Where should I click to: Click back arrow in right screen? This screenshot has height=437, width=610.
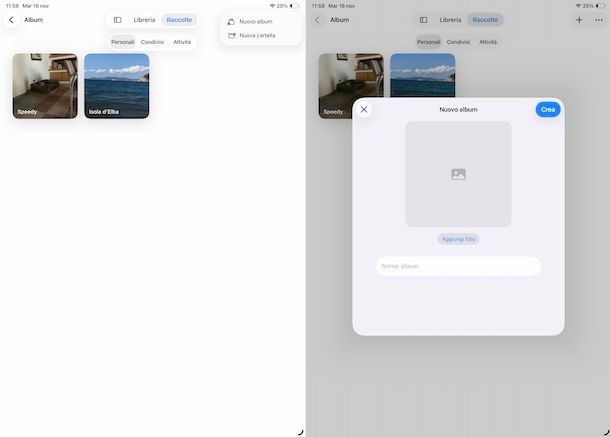point(317,20)
